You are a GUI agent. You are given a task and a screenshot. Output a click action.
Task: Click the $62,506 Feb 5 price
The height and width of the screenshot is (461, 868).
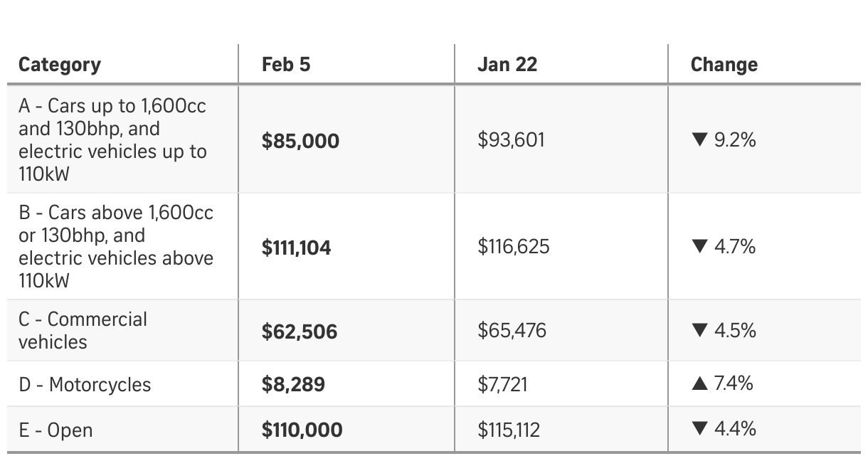point(299,332)
